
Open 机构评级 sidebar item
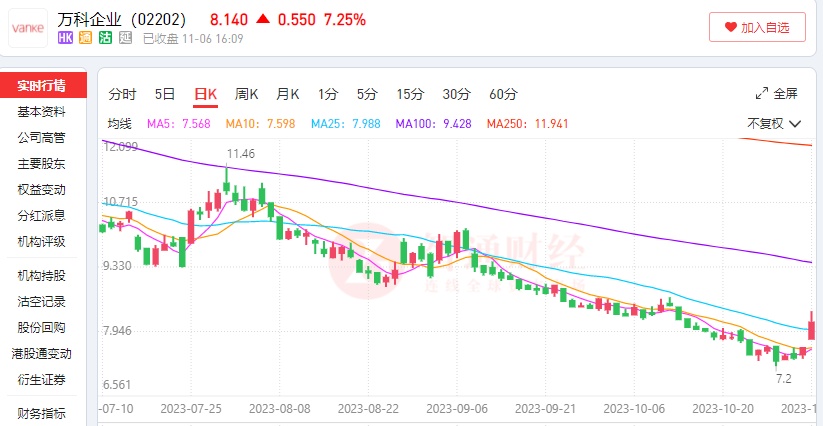(x=42, y=242)
